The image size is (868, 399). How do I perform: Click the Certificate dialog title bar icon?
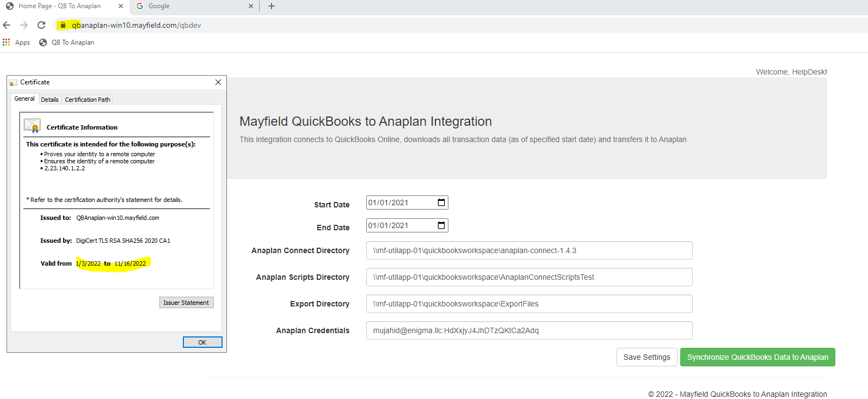pos(13,83)
